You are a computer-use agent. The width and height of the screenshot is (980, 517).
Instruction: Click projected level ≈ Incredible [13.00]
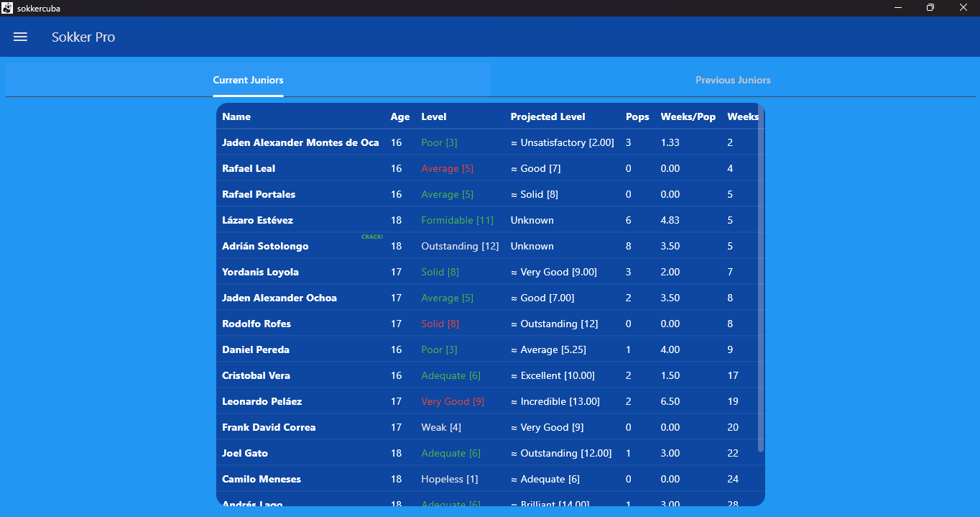tap(555, 401)
